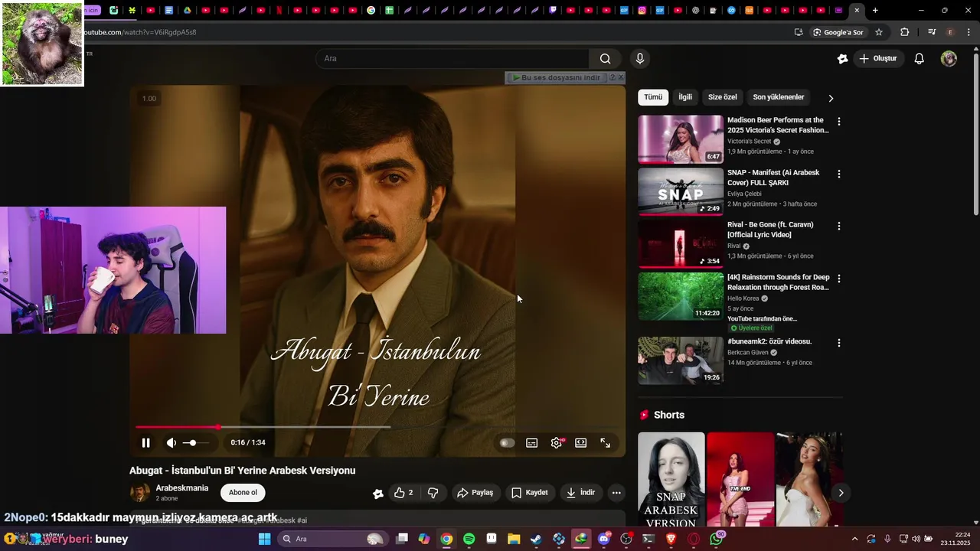Click 'Bu ses dosyasını indir' download bar
980x551 pixels.
556,77
